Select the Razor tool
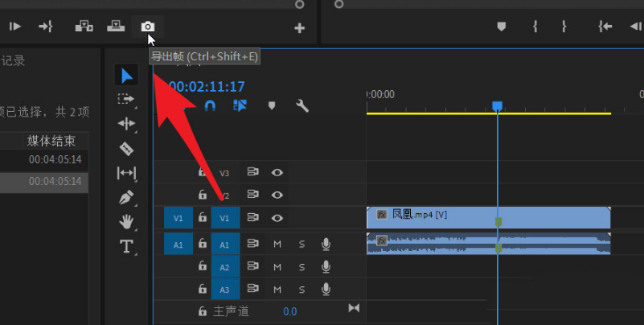644x325 pixels. point(126,149)
